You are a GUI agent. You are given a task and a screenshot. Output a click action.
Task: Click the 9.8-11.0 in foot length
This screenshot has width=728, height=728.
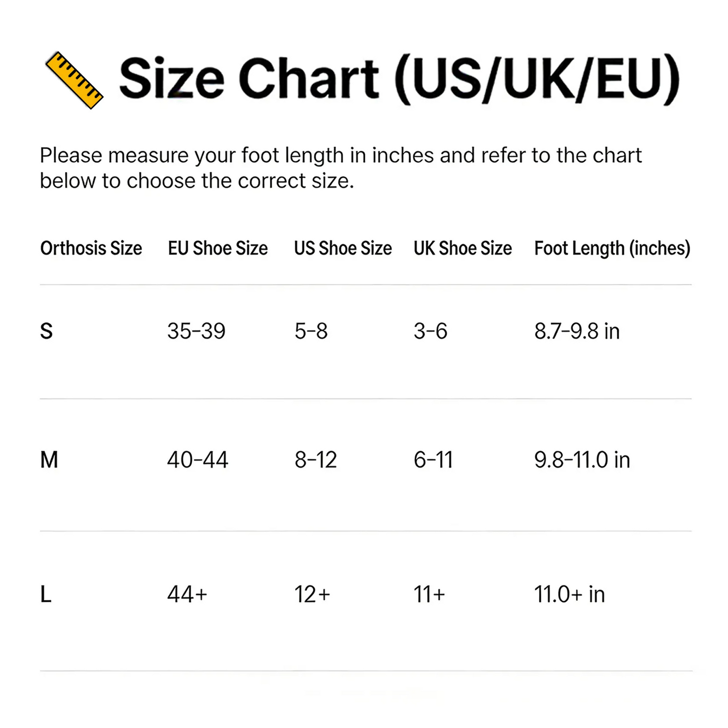pyautogui.click(x=582, y=460)
